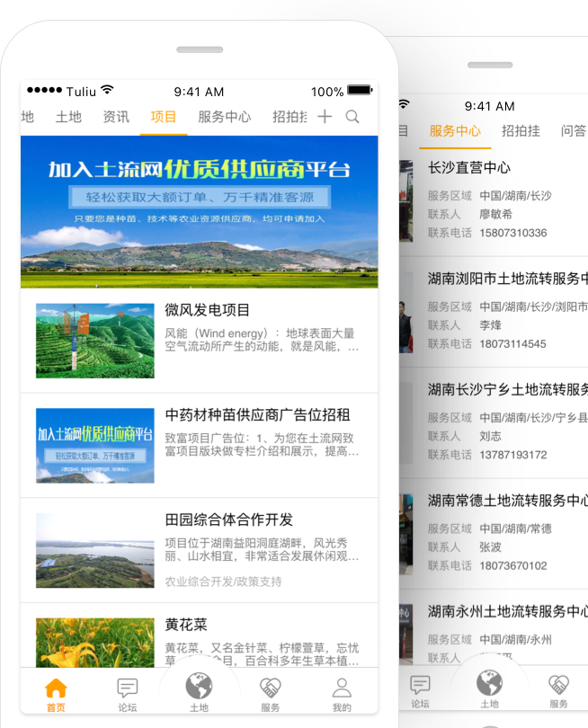Screen dimensions: 588x728
Task: Open 黄花菜 flower thumbnail image
Action: (x=95, y=643)
